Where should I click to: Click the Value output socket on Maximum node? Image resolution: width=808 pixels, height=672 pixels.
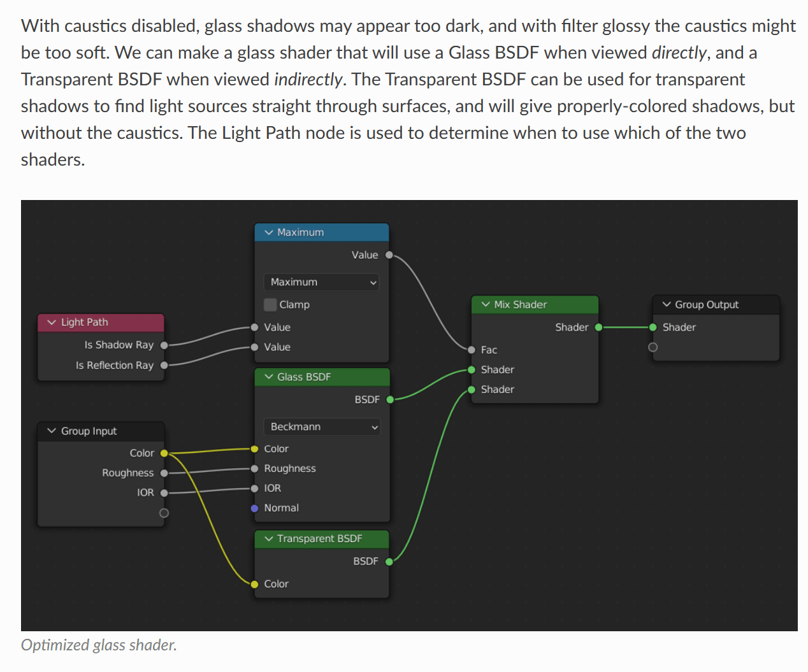point(389,254)
